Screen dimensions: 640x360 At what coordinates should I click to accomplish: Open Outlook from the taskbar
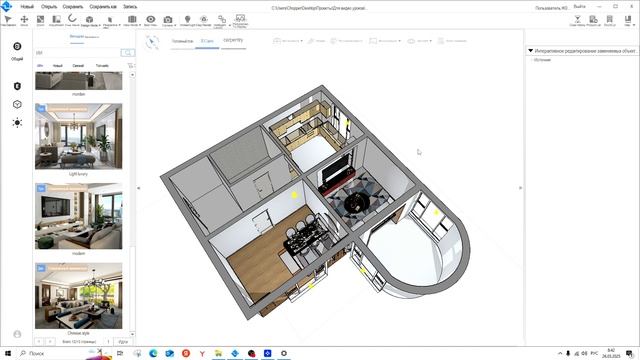pos(169,353)
